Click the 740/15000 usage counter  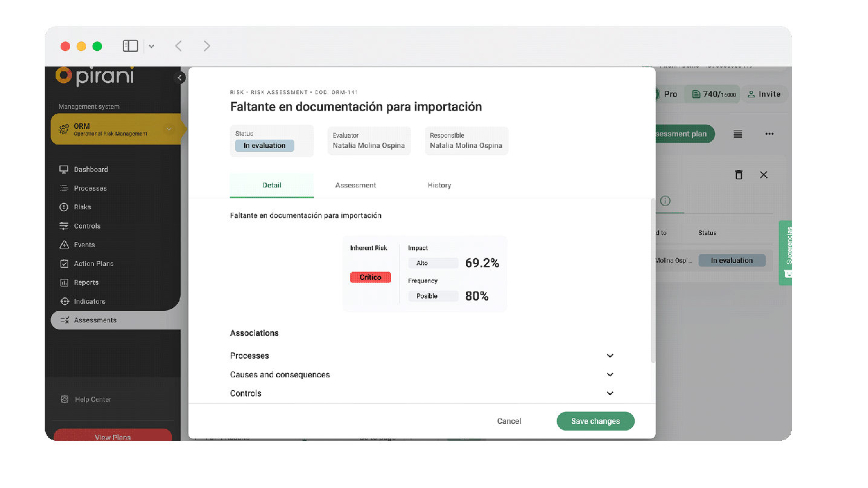tap(711, 94)
